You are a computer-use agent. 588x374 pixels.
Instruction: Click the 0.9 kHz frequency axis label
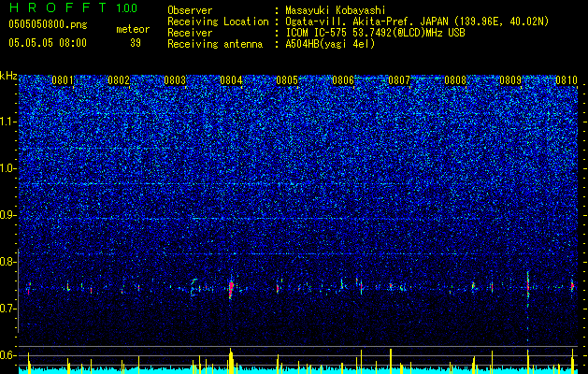click(8, 215)
